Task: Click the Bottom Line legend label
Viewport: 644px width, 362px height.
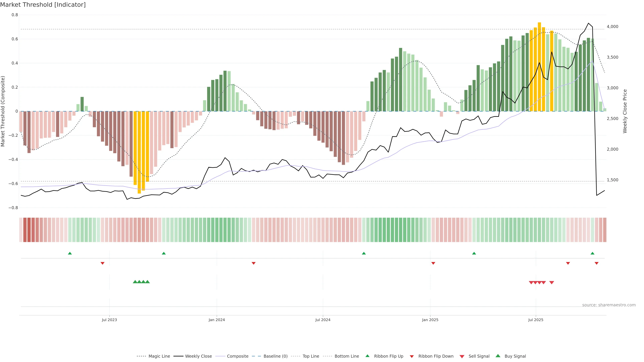Action: [346, 356]
